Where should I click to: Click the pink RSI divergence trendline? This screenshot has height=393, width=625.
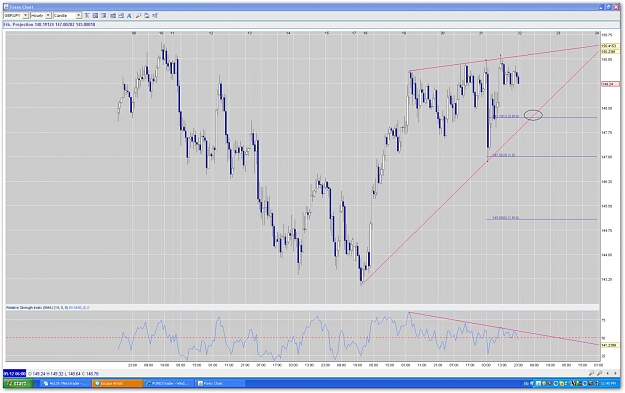[x=504, y=329]
